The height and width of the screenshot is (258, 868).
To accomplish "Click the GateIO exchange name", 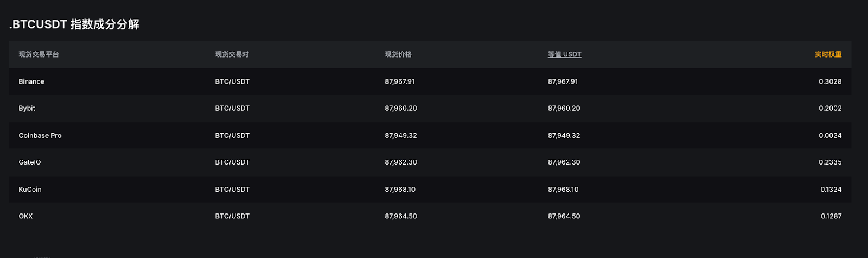I will pyautogui.click(x=30, y=162).
